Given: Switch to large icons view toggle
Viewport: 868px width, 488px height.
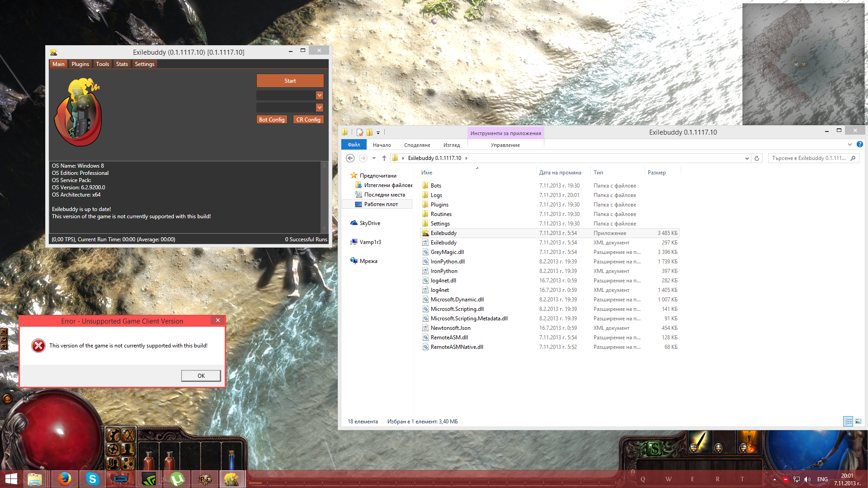Looking at the screenshot, I should (x=858, y=421).
